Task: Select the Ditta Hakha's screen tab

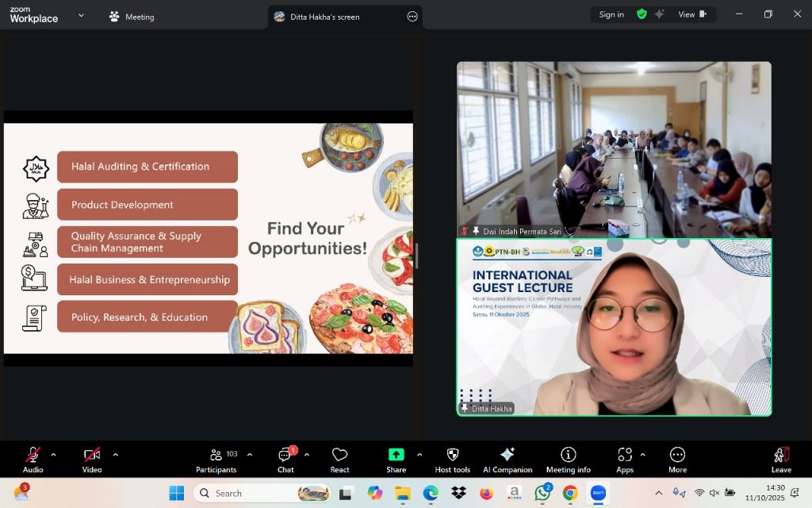Action: point(327,17)
